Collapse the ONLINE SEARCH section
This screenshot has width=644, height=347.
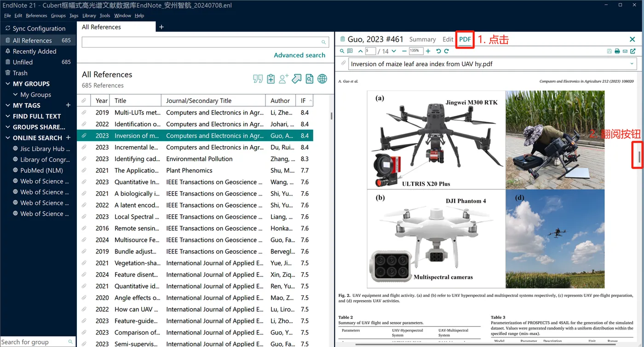[8, 138]
